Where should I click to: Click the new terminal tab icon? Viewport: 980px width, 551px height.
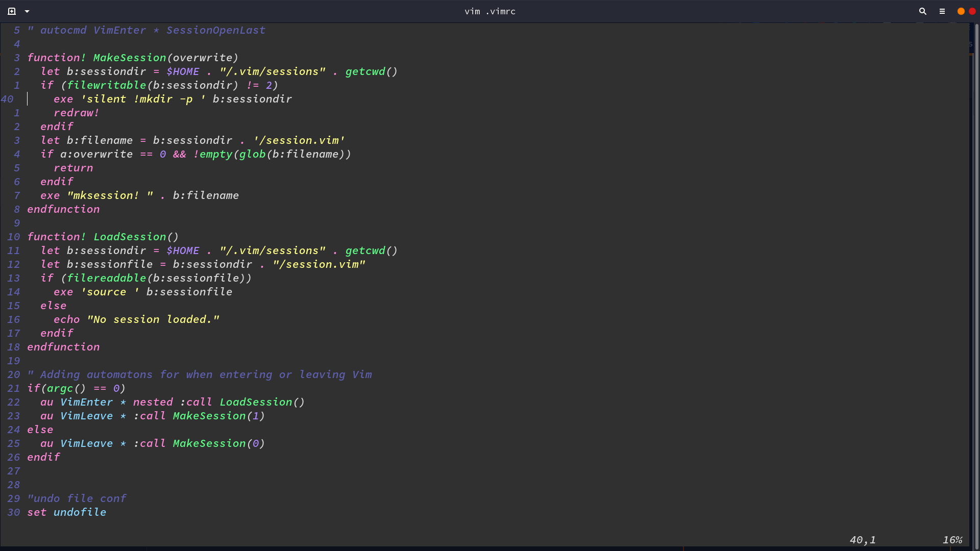(12, 11)
